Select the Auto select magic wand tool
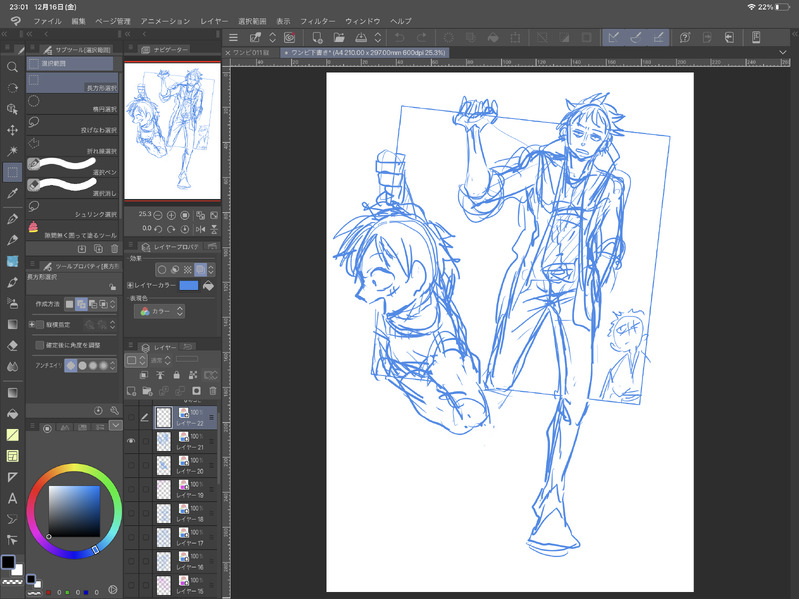799x599 pixels. click(x=12, y=151)
